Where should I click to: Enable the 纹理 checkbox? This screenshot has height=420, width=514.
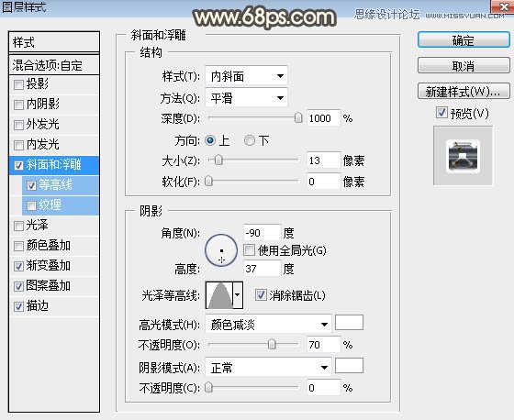(31, 205)
